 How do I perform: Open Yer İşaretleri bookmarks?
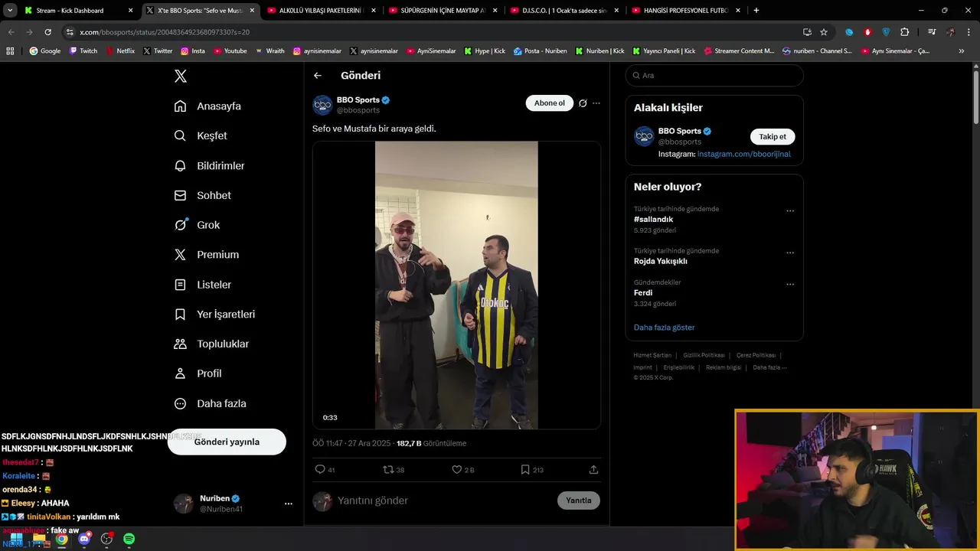(x=214, y=314)
